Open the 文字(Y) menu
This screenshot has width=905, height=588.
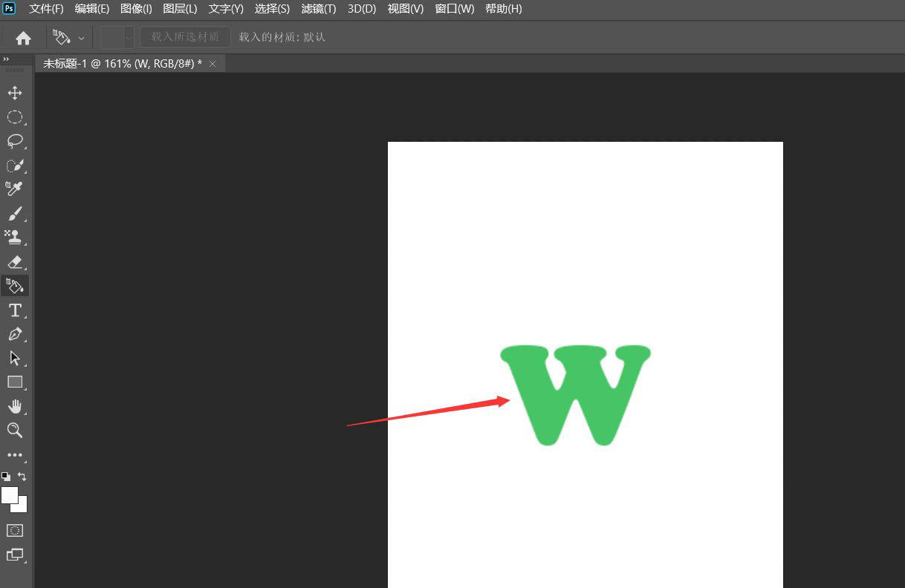click(x=226, y=9)
